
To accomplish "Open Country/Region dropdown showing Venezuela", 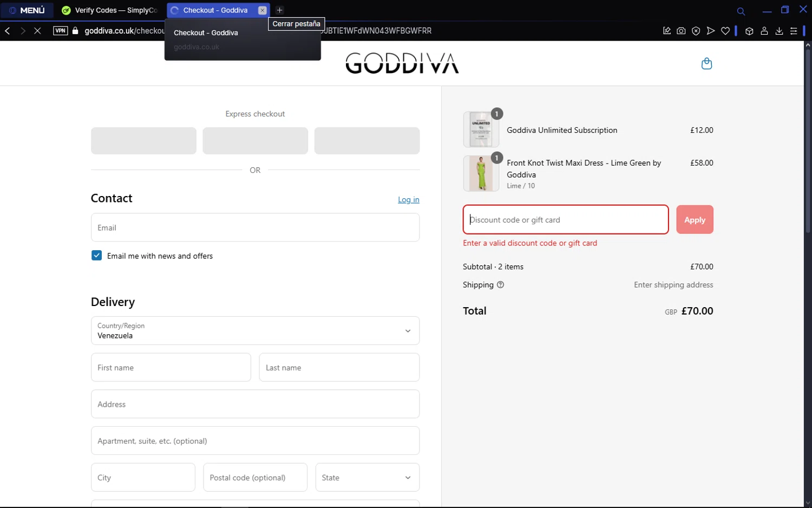I will [255, 330].
